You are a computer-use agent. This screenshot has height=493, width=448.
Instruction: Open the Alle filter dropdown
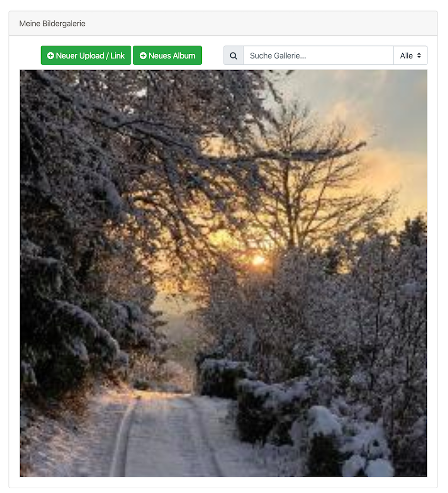(410, 55)
